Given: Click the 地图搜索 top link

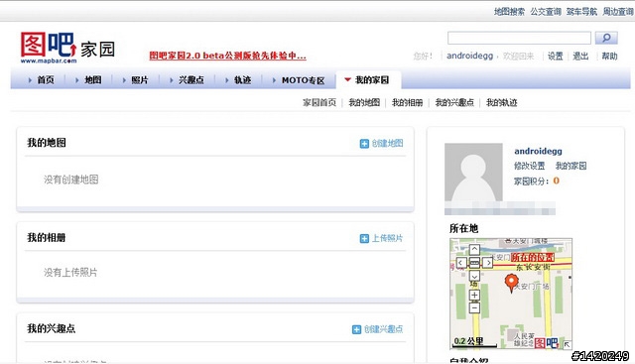Looking at the screenshot, I should 509,12.
